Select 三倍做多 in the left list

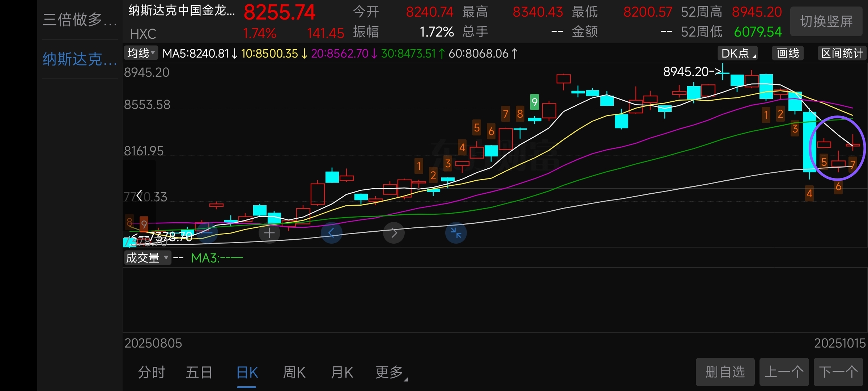click(x=80, y=20)
